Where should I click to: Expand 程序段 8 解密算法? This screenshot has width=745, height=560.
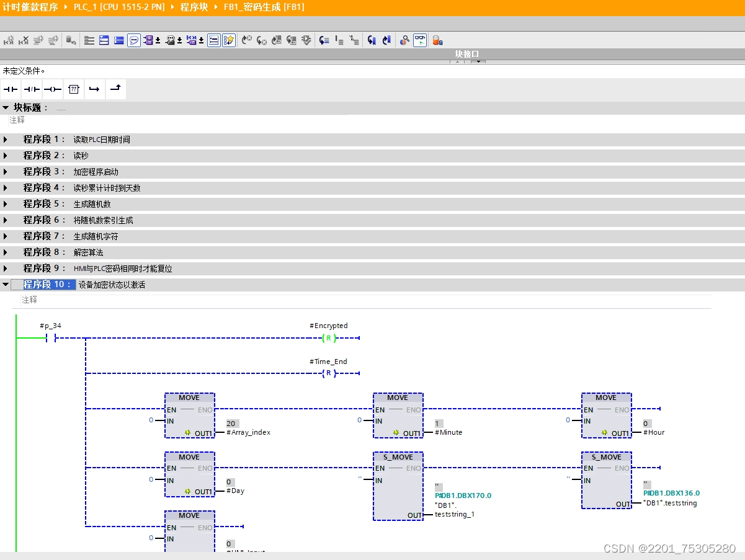(6, 252)
